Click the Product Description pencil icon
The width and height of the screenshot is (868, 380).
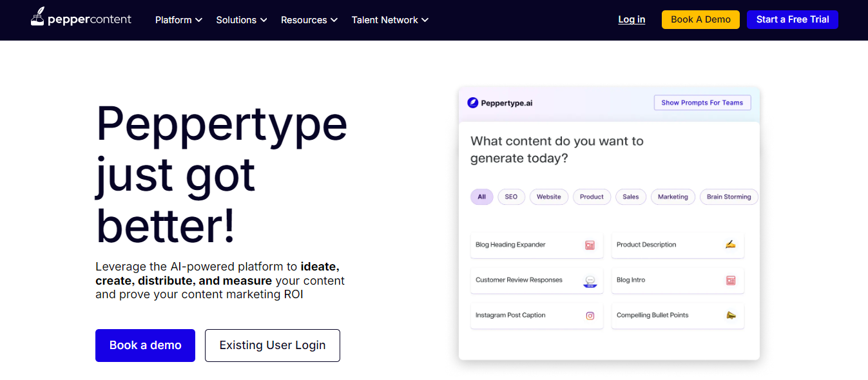[x=730, y=245]
